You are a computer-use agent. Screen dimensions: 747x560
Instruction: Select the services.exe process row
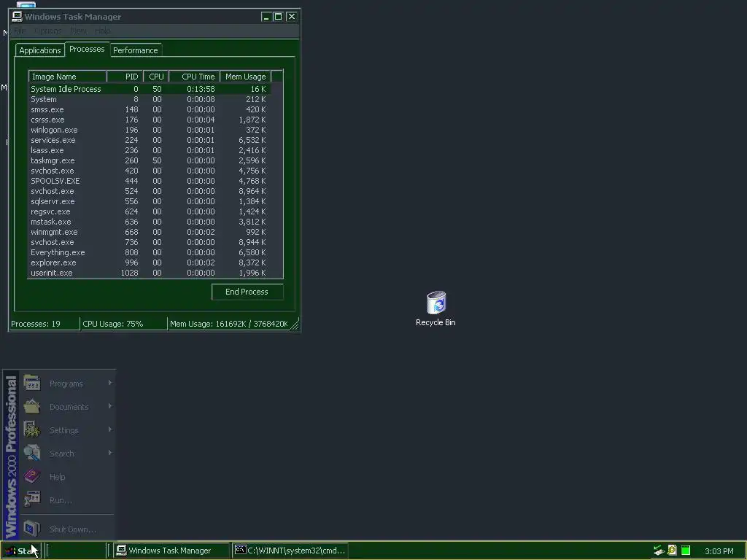[x=150, y=141]
